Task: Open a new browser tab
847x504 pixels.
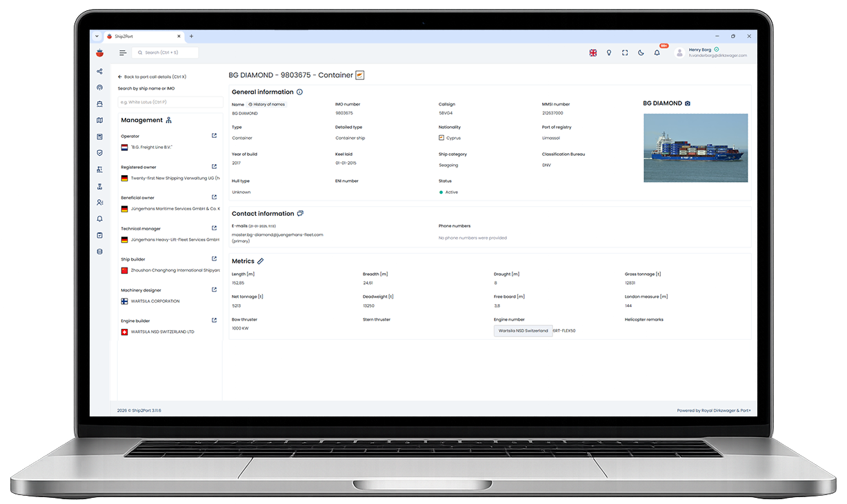Action: tap(191, 36)
